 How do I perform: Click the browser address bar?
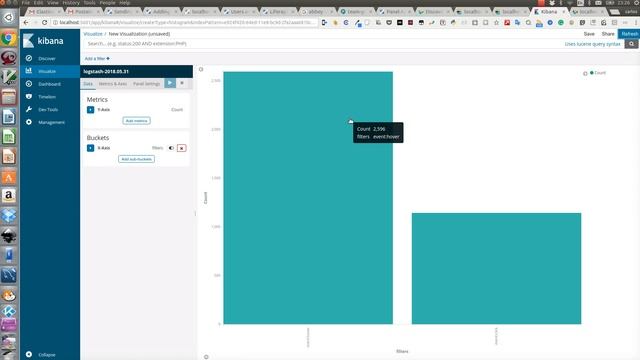(x=186, y=22)
